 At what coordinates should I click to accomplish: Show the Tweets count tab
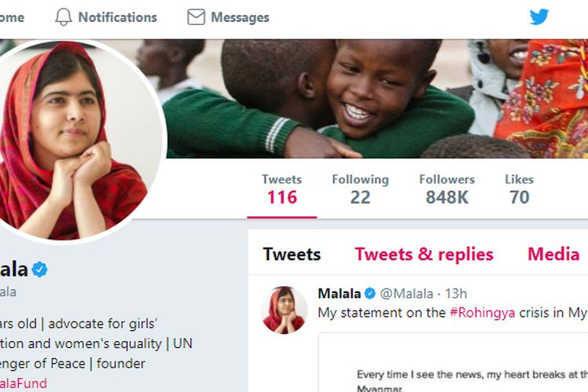[281, 189]
